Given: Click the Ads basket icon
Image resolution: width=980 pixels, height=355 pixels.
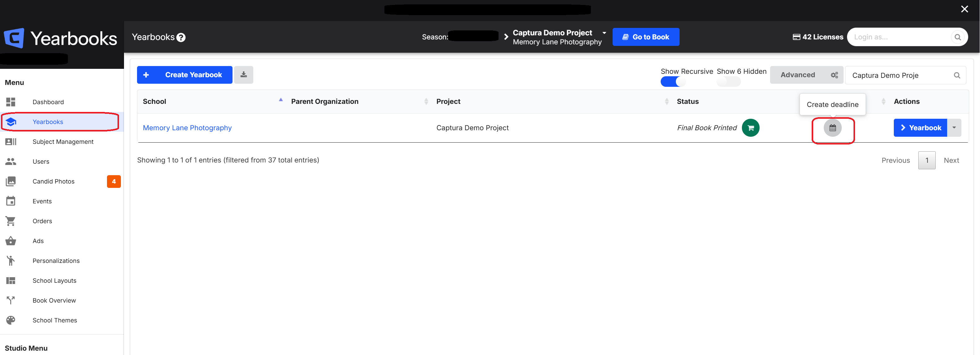Looking at the screenshot, I should 11,241.
